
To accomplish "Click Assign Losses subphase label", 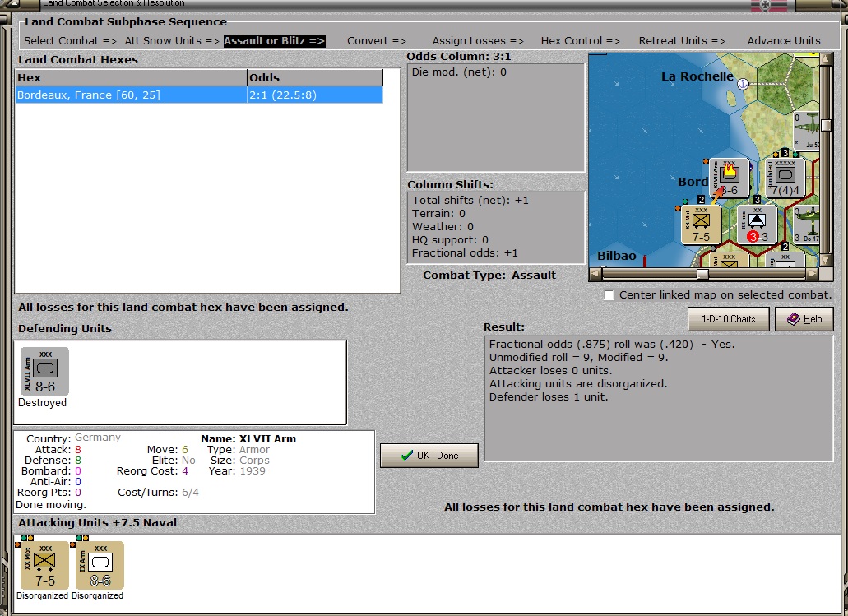I will coord(478,41).
